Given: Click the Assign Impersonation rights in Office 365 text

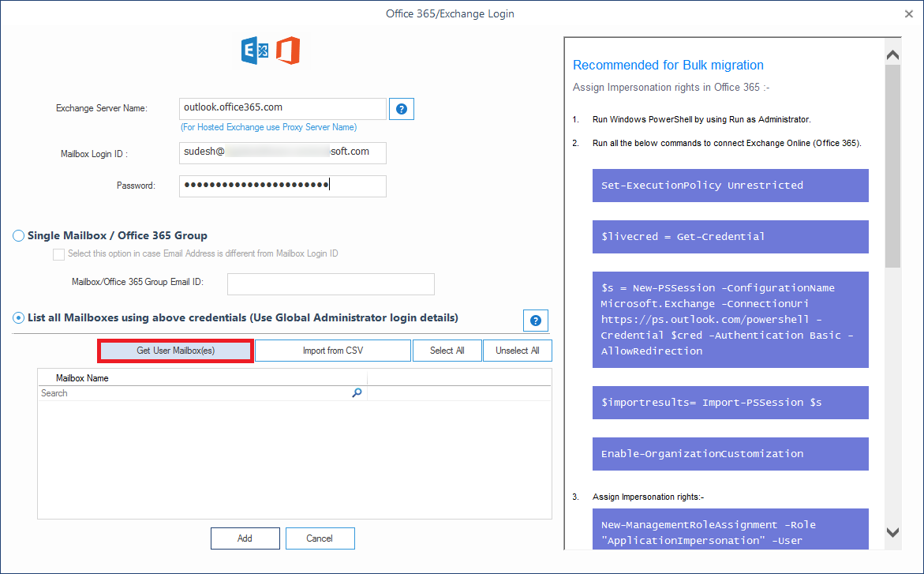Looking at the screenshot, I should click(x=671, y=88).
